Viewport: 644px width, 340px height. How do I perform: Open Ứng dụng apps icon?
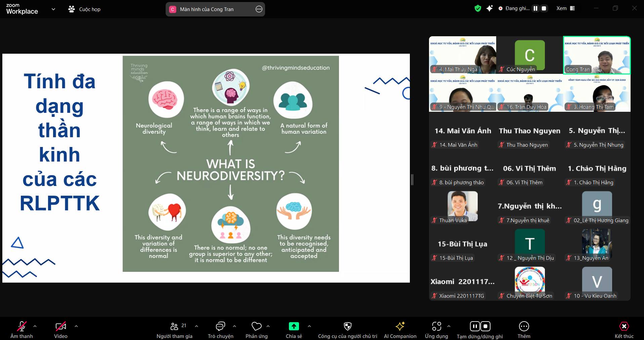[436, 327]
